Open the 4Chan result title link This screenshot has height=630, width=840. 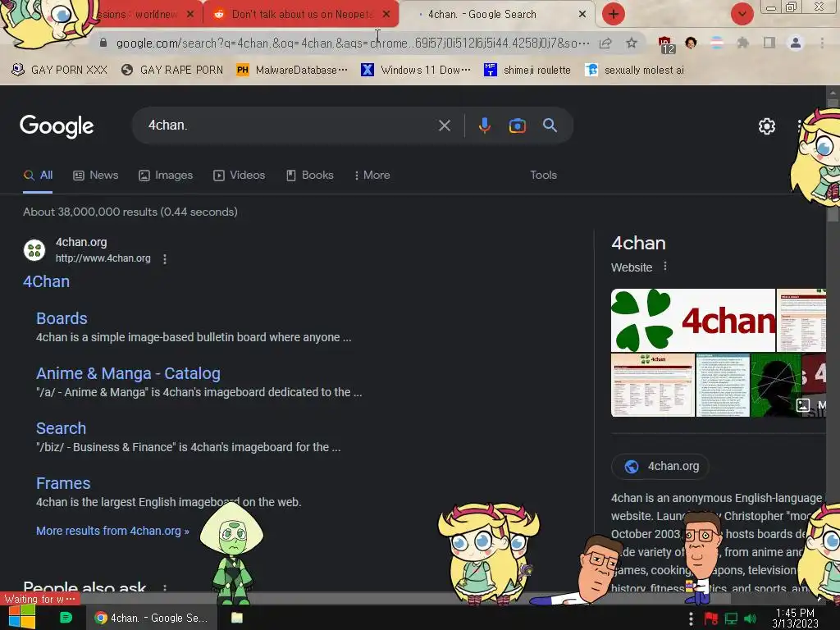46,282
